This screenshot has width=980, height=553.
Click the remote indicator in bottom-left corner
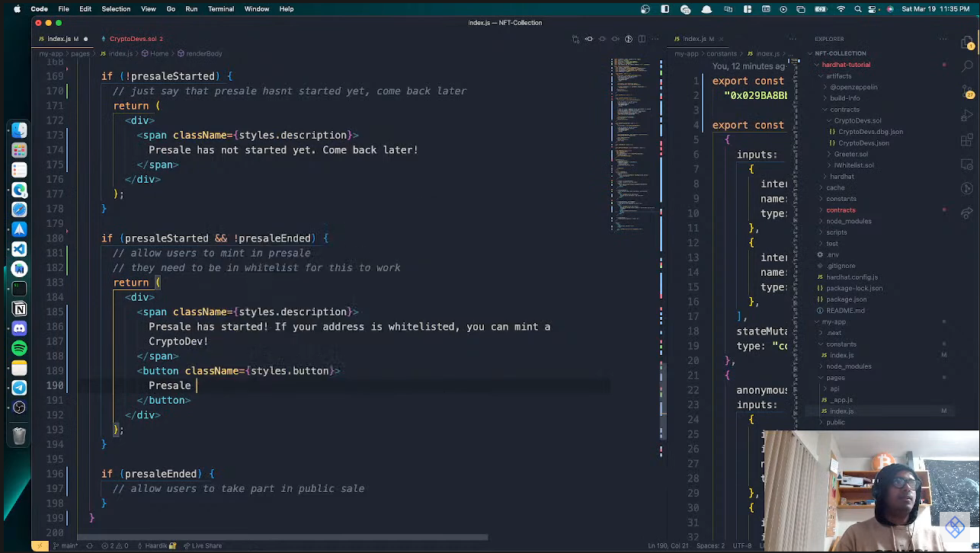(x=40, y=546)
